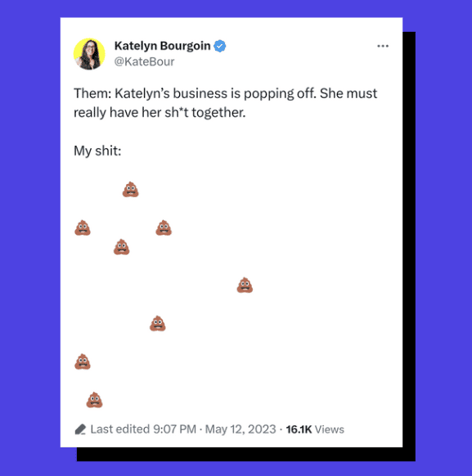Click the pencil edit-history icon
This screenshot has width=472, height=476.
click(x=80, y=429)
